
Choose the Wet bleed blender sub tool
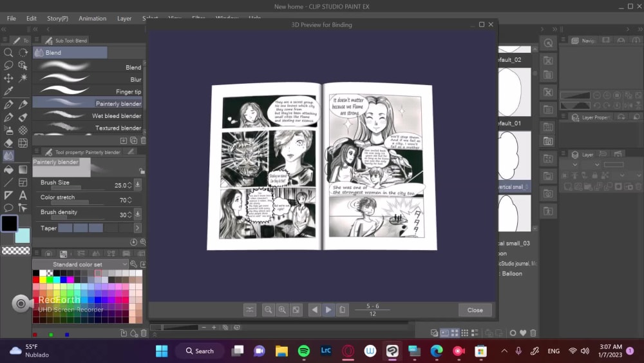click(x=88, y=116)
